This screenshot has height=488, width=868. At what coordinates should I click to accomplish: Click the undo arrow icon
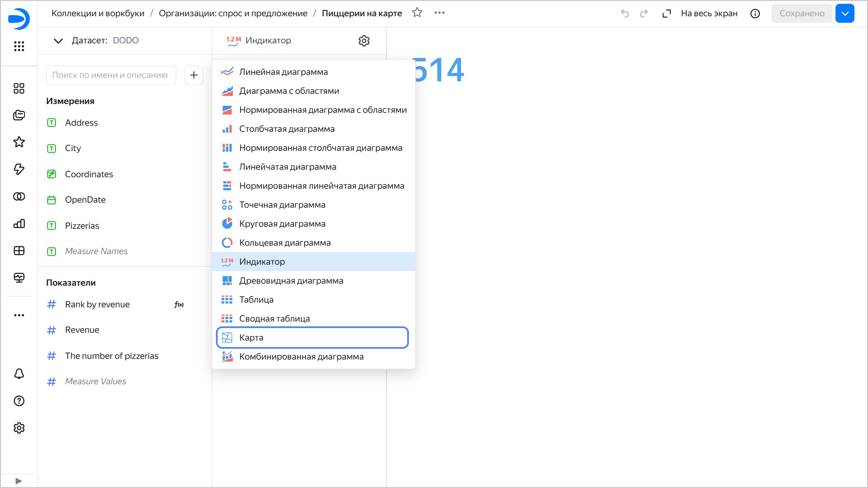click(625, 14)
